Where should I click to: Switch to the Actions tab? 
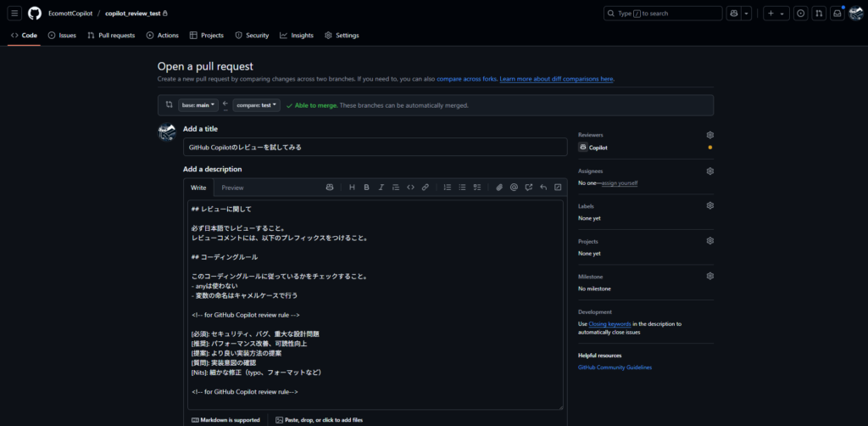pos(162,36)
